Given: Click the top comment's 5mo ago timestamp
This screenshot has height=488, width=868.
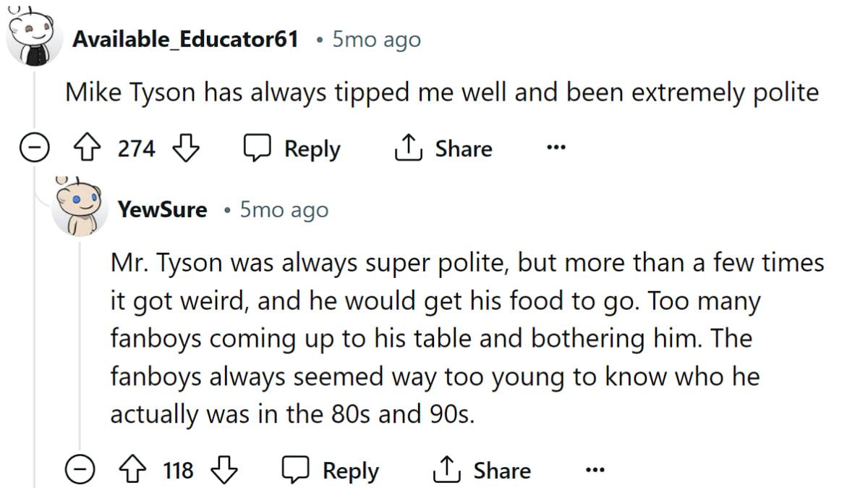Looking at the screenshot, I should 376,39.
